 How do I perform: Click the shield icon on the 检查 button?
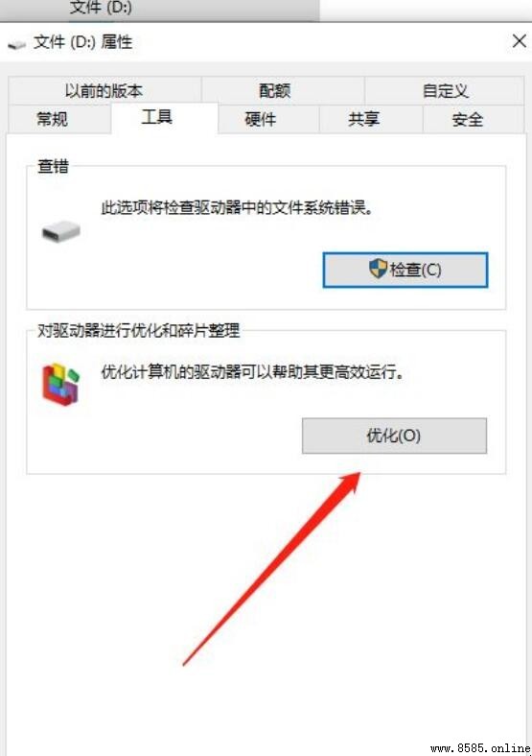point(379,269)
